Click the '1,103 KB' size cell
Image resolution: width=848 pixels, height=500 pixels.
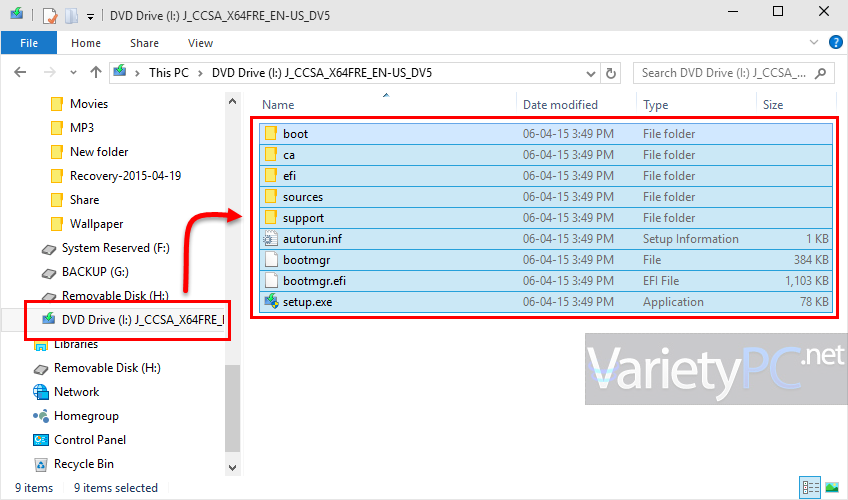click(x=806, y=281)
